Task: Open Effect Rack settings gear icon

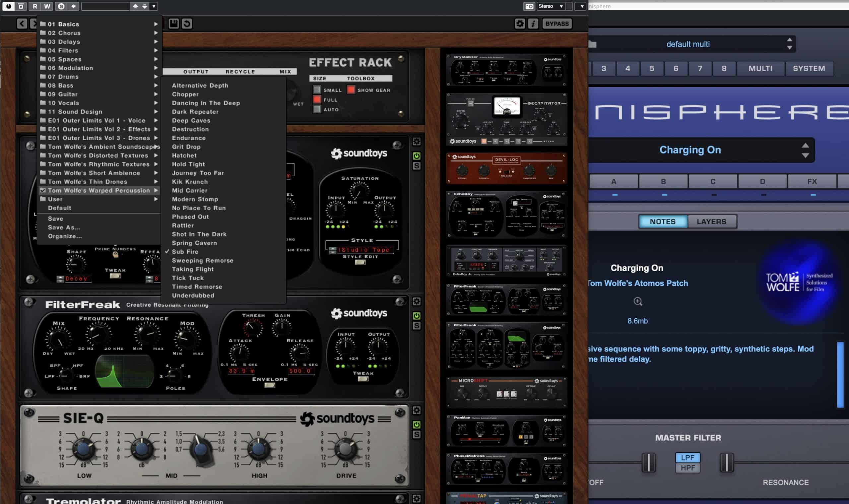Action: [x=520, y=24]
